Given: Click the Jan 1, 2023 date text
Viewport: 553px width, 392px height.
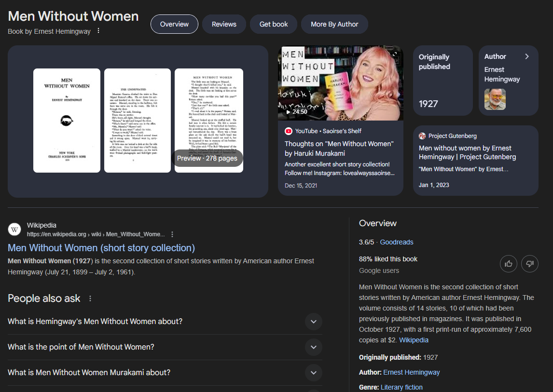Looking at the screenshot, I should 434,185.
